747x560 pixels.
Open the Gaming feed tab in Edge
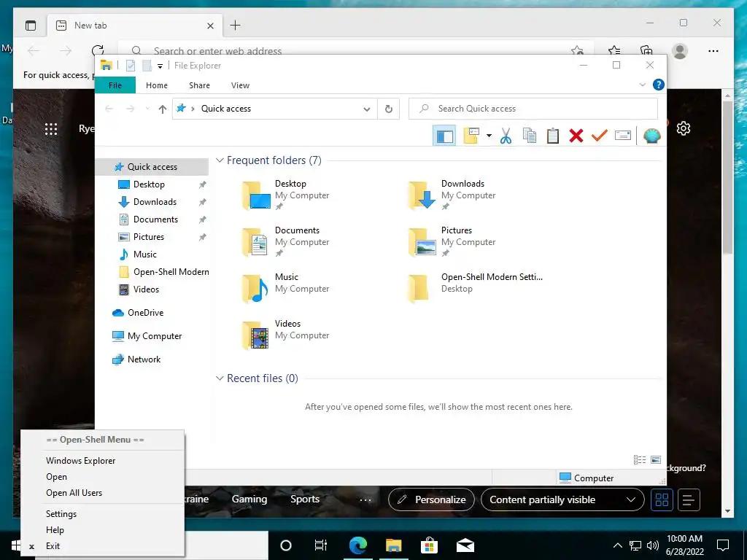coord(249,499)
